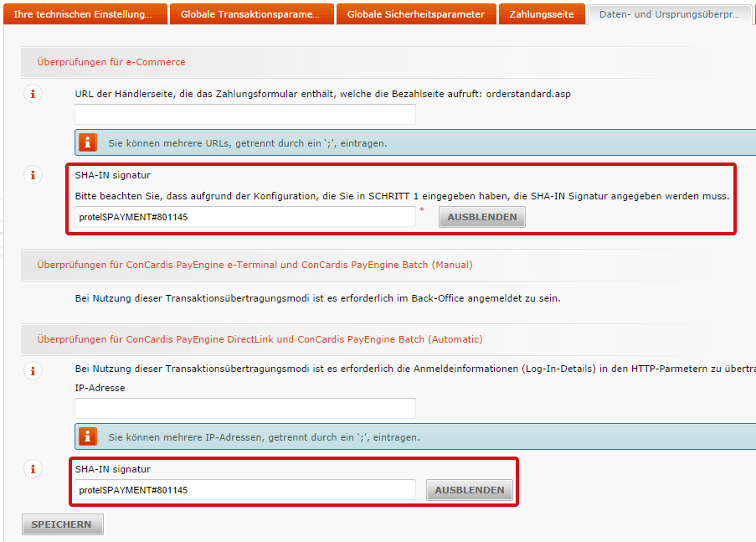
Task: Click the e-Commerce SHA-IN signatur field
Action: tap(245, 217)
